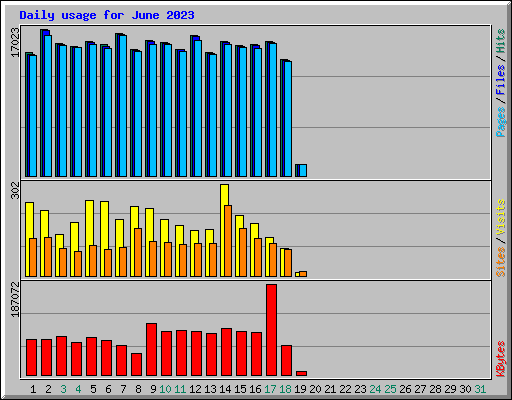Click the orange Sites bar for day 14
512x400 pixels.
tap(228, 241)
